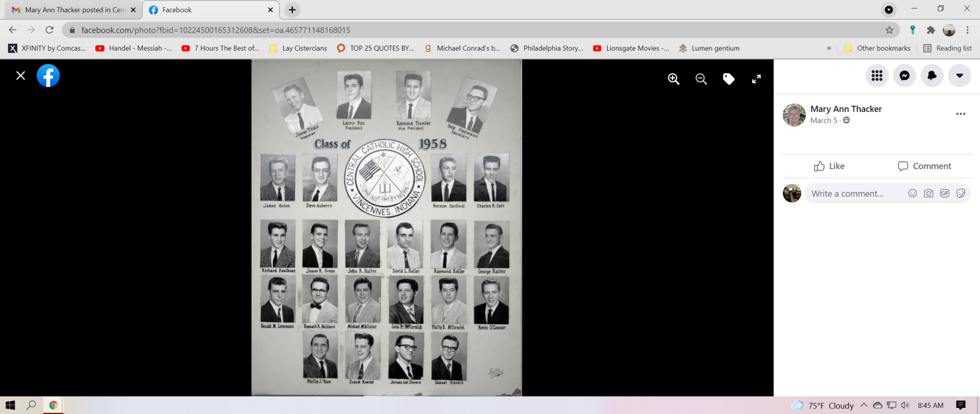Show hidden system tray icons

click(x=864, y=405)
